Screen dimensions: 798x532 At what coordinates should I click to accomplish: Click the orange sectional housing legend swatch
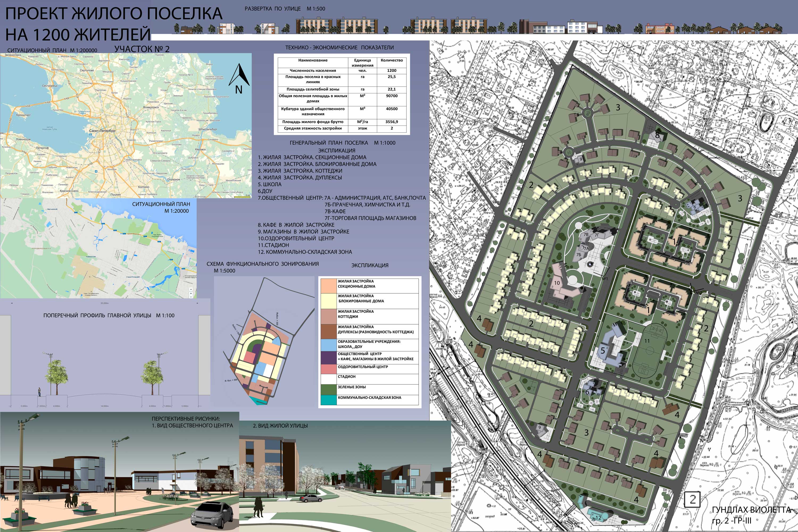pos(329,286)
